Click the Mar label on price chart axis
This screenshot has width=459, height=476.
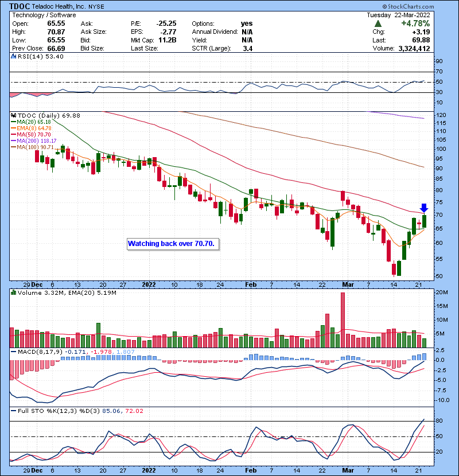click(348, 285)
